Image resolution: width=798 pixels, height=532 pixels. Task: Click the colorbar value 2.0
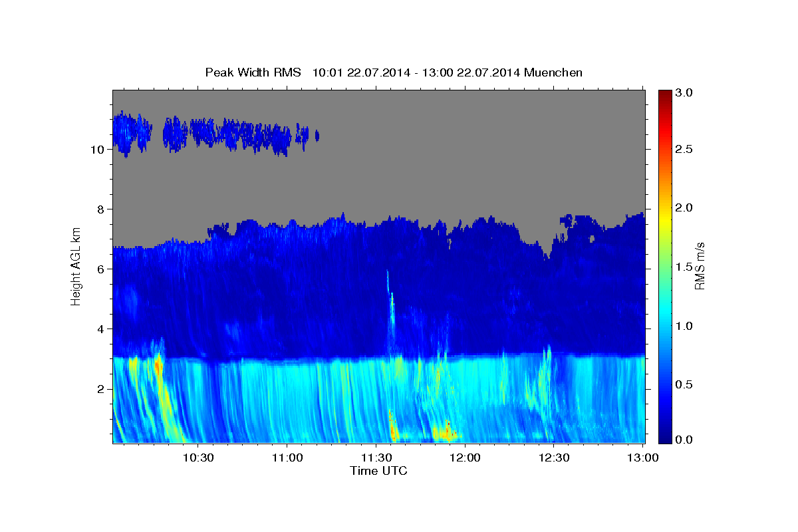point(685,208)
